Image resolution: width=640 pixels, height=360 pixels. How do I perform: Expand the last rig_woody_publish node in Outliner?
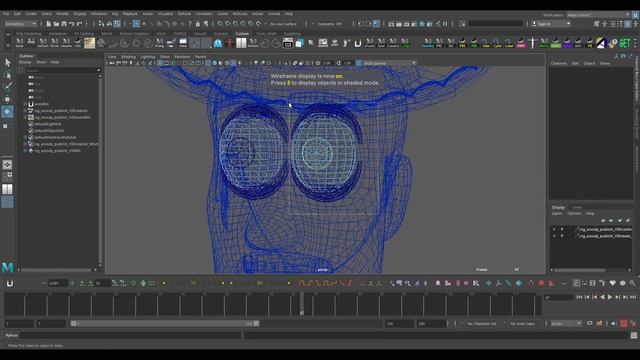pos(25,151)
